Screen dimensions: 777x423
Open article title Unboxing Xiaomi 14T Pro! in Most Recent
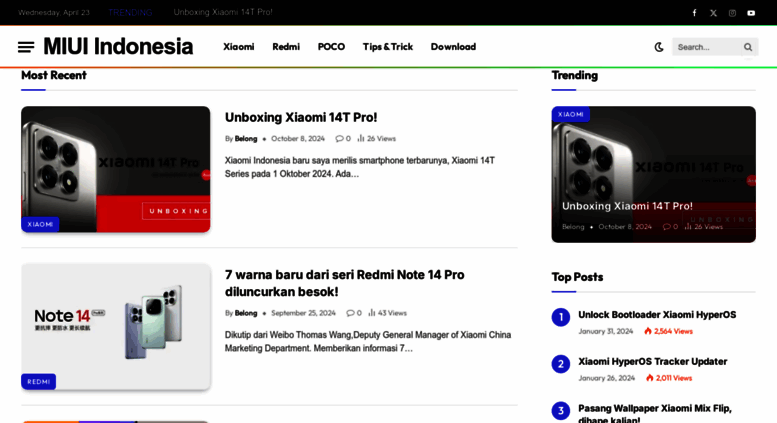pyautogui.click(x=301, y=117)
